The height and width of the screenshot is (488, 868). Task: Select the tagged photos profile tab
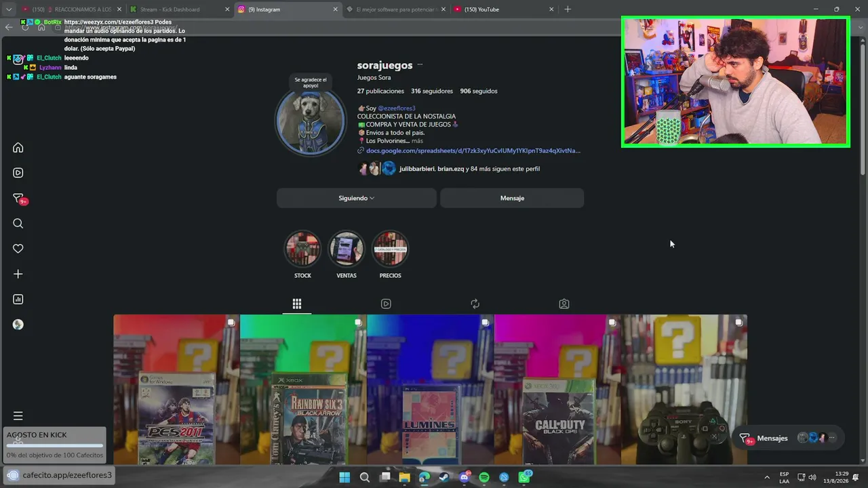(x=564, y=304)
